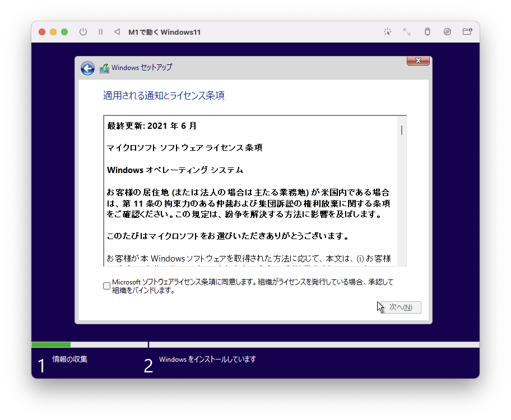
Task: Click the resize display arrows icon
Action: pyautogui.click(x=407, y=31)
